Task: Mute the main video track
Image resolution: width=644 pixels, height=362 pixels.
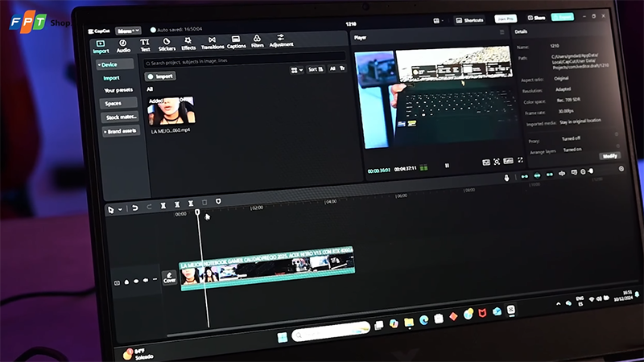Action: (146, 280)
